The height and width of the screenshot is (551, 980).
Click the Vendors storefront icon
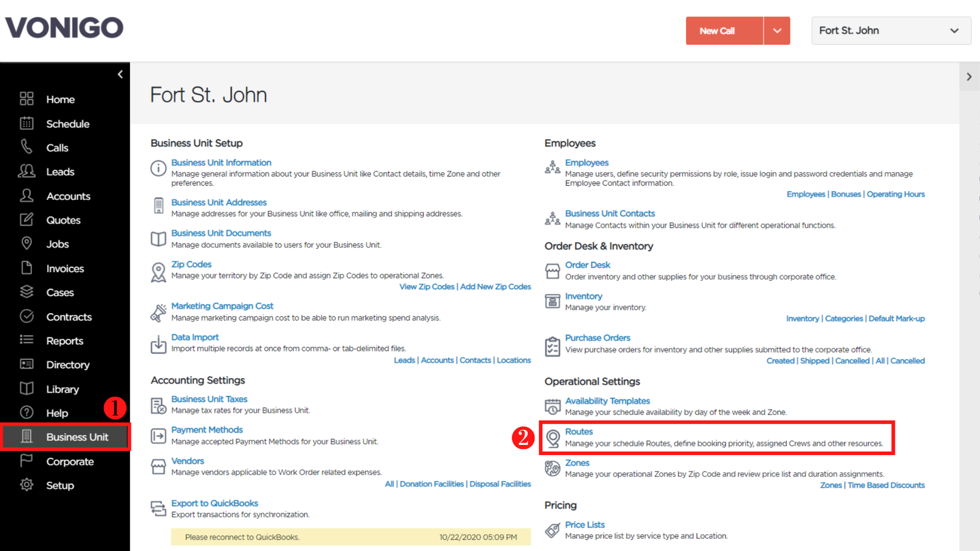[x=158, y=467]
